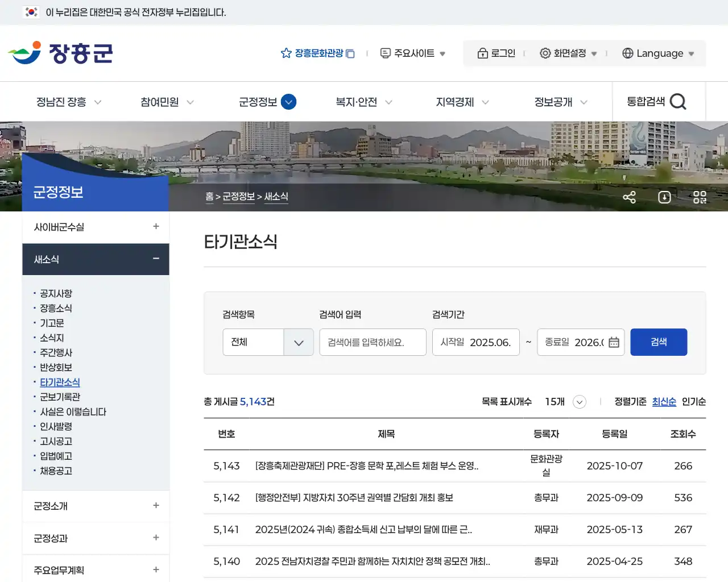Open 반상회보 in the sidebar
728x582 pixels.
point(56,367)
